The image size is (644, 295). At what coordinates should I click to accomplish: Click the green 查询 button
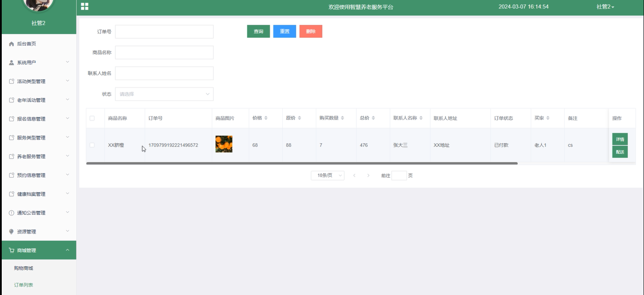tap(258, 31)
